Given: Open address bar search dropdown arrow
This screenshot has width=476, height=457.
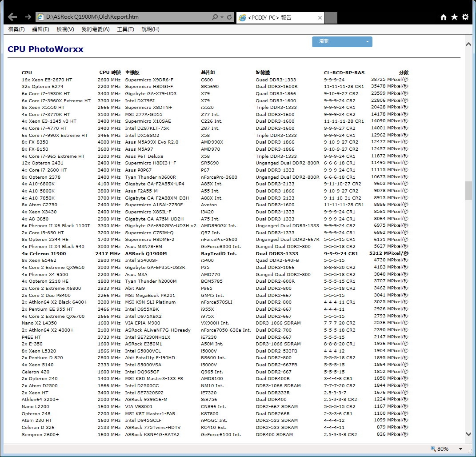Looking at the screenshot, I should click(222, 17).
